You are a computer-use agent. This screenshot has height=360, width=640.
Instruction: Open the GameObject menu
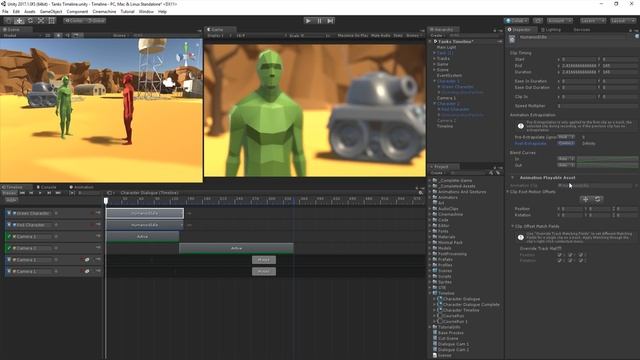[51, 11]
